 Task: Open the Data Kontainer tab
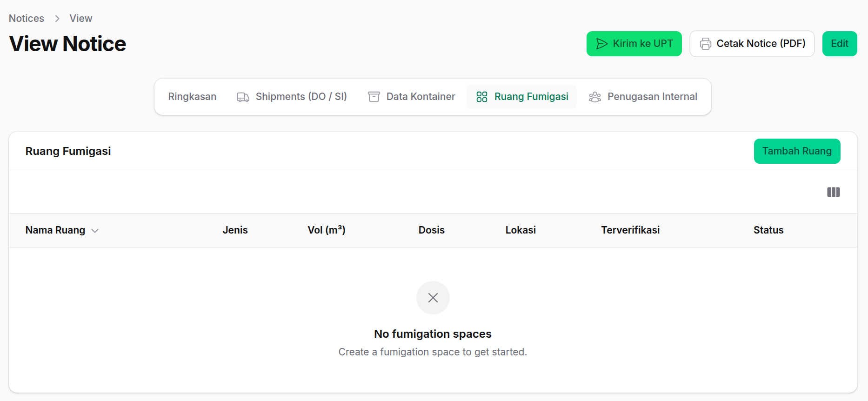pos(412,97)
